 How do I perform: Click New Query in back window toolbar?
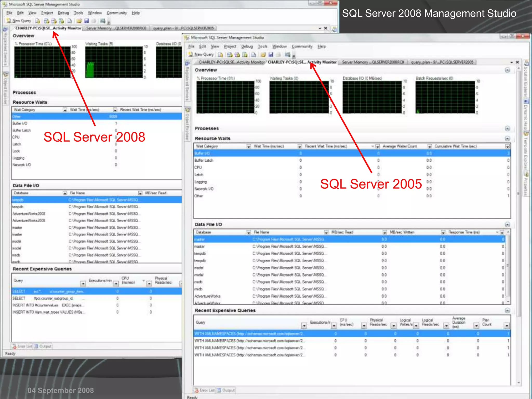click(x=19, y=21)
